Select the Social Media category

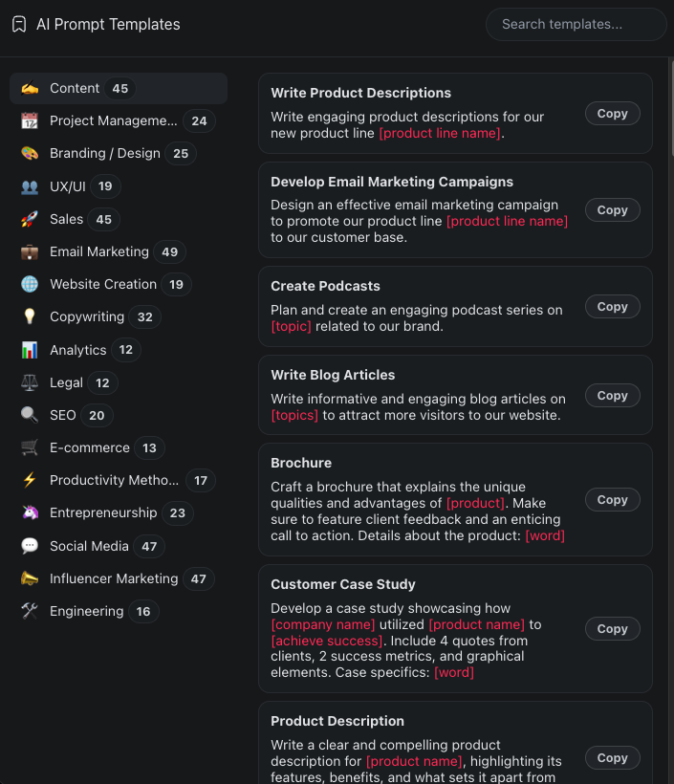click(89, 546)
